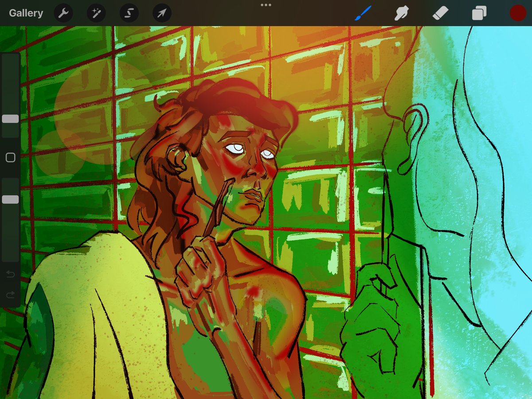This screenshot has height=399, width=532.
Task: Open the active color picker
Action: (517, 13)
